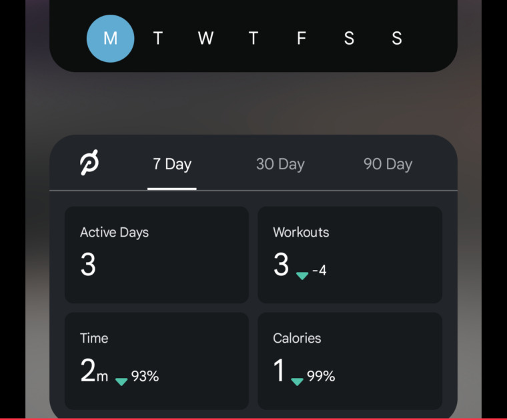Open the Active Days card
This screenshot has height=420, width=507.
coord(157,255)
